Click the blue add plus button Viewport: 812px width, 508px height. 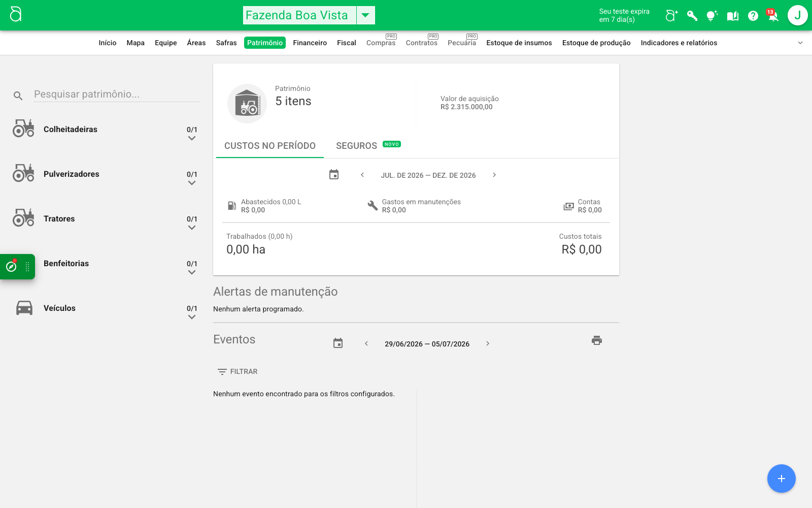[x=782, y=479]
